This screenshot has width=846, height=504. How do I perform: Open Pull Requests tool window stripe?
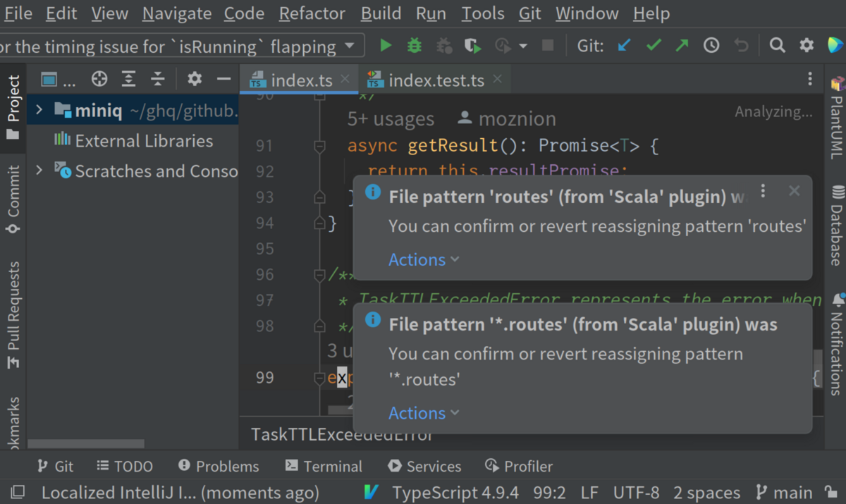click(x=13, y=315)
